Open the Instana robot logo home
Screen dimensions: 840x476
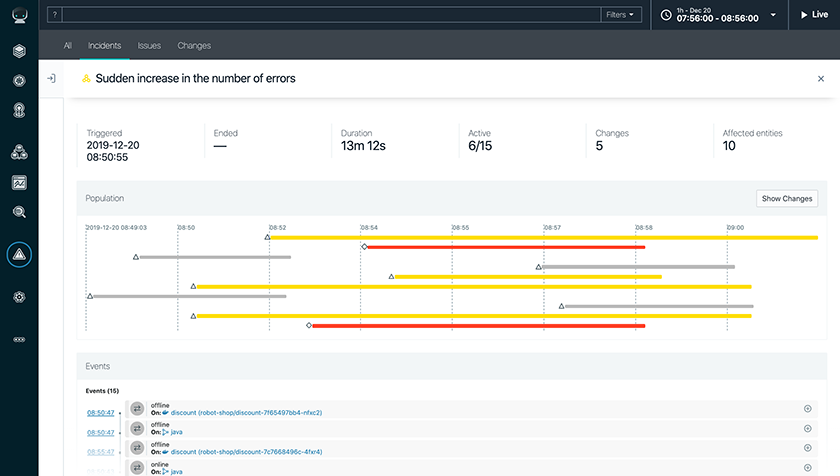(x=19, y=15)
